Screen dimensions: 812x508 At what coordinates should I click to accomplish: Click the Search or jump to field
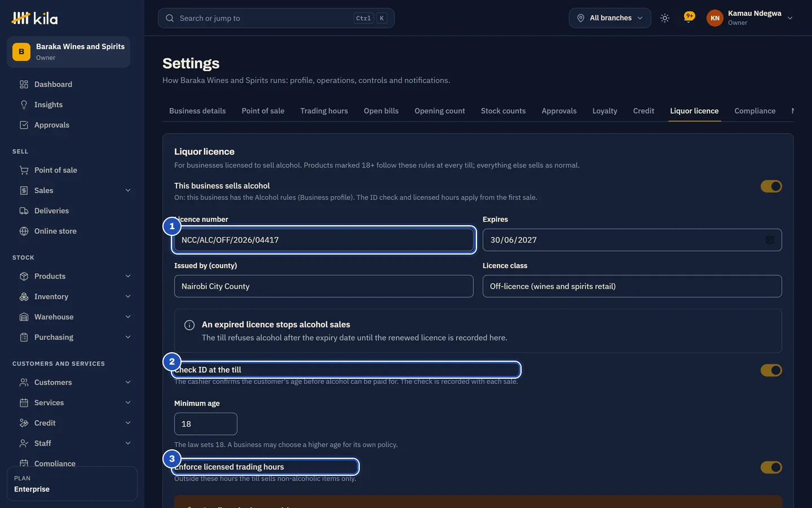click(276, 18)
